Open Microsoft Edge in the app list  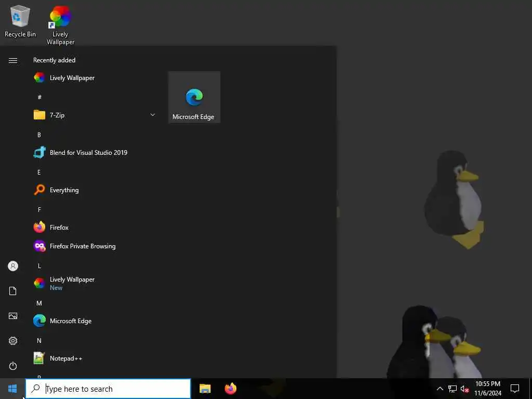pos(95,321)
